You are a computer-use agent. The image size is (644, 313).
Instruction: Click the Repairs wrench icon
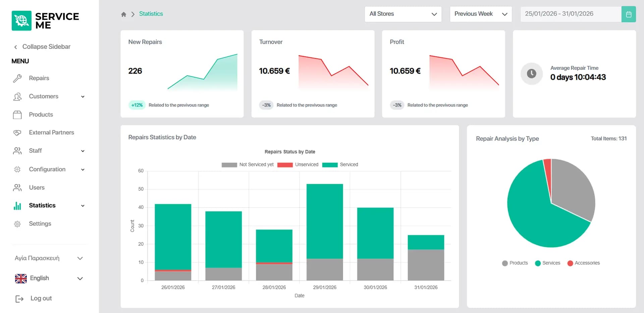click(17, 78)
